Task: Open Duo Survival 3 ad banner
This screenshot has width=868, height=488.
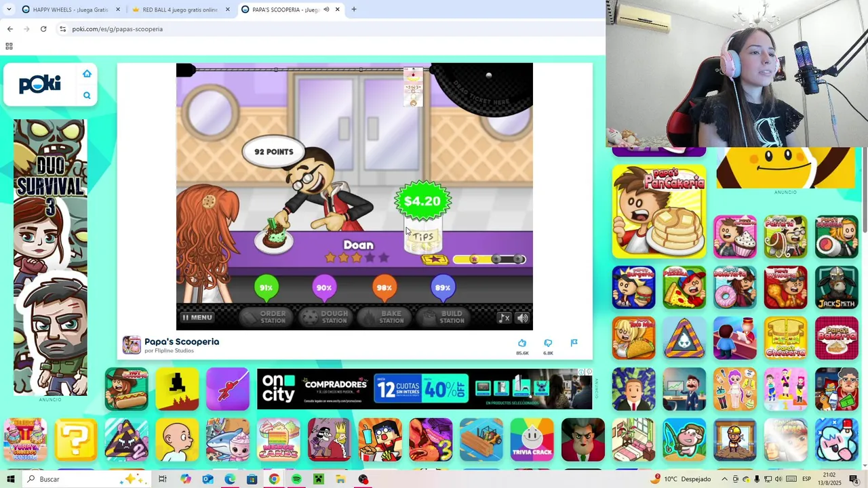Action: pyautogui.click(x=50, y=258)
